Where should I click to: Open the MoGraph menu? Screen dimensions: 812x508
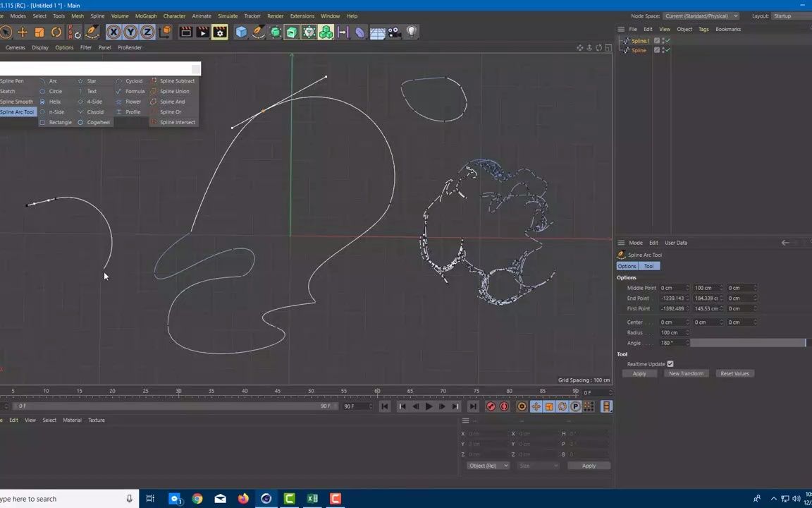146,16
